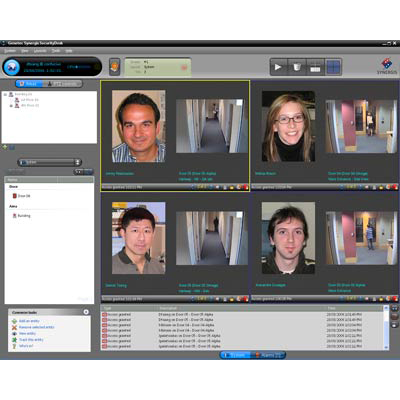
Task: Click the bottom icon right of the event list
Action: pos(394,324)
